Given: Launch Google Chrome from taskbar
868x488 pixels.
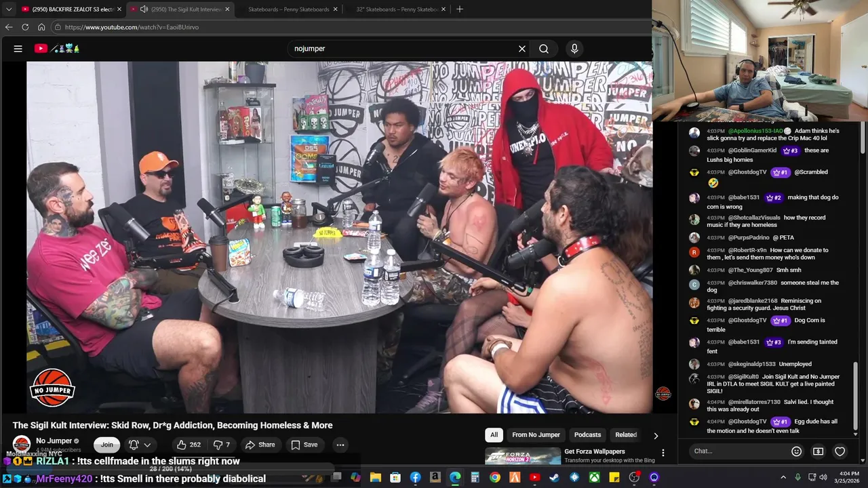Looking at the screenshot, I should 495,477.
